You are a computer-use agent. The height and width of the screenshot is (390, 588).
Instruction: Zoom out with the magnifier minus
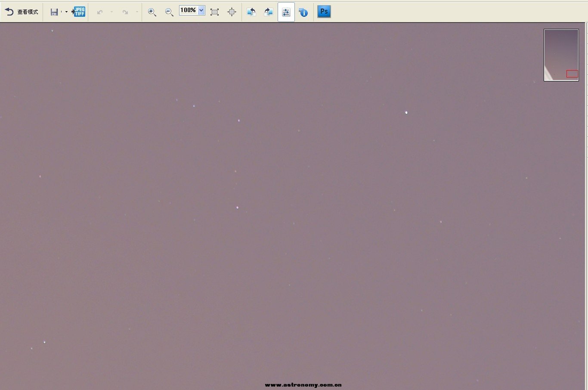pyautogui.click(x=169, y=12)
